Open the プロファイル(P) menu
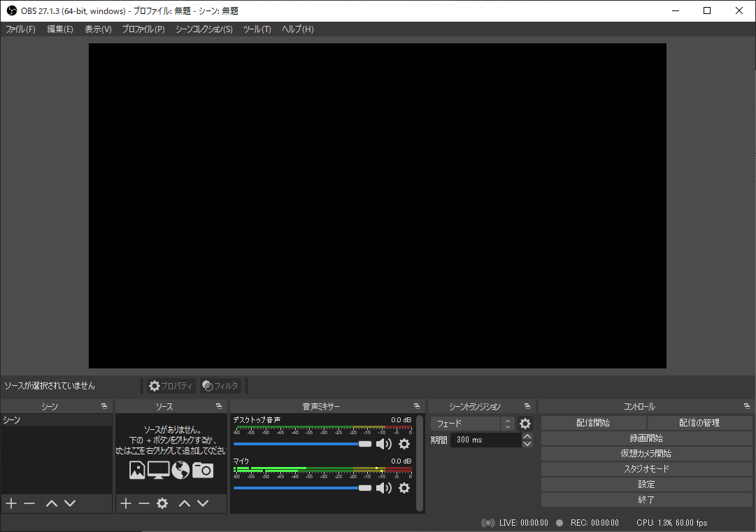This screenshot has height=532, width=756. [x=143, y=29]
